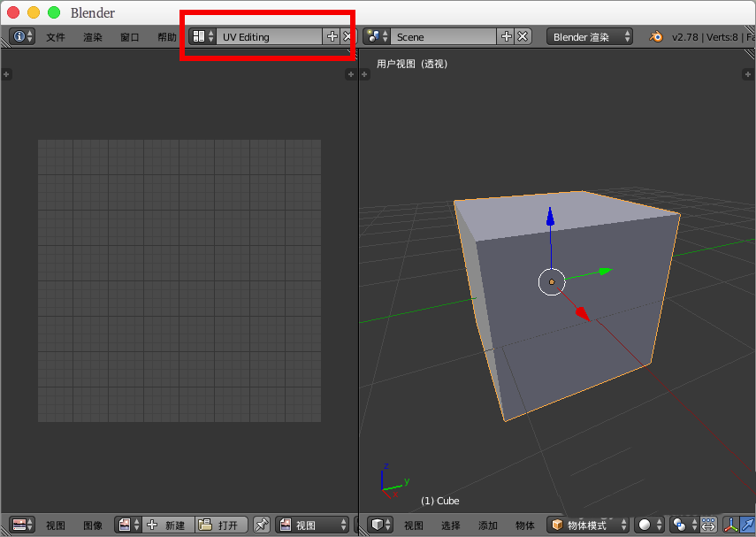Image resolution: width=756 pixels, height=537 pixels.
Task: Add a new screen layout with plus
Action: click(332, 36)
